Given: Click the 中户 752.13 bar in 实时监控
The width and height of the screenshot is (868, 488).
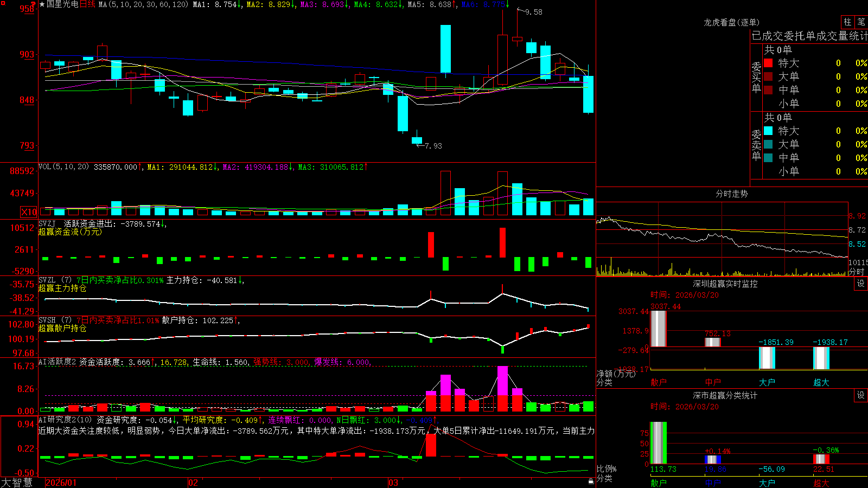Looking at the screenshot, I should point(713,342).
